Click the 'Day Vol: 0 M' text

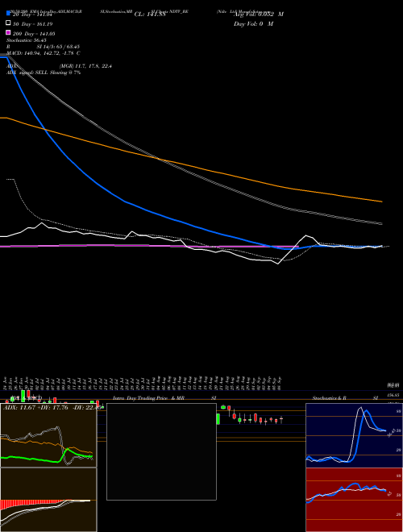pos(253,23)
